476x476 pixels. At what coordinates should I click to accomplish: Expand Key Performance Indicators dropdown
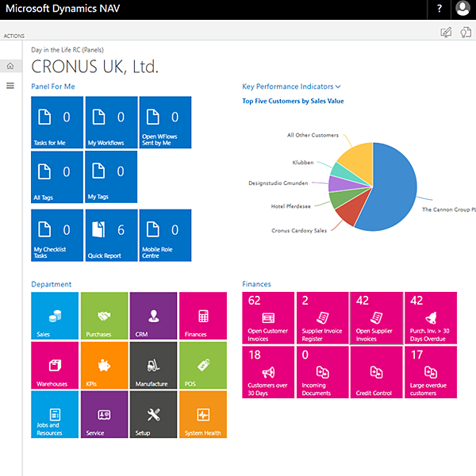pyautogui.click(x=291, y=86)
